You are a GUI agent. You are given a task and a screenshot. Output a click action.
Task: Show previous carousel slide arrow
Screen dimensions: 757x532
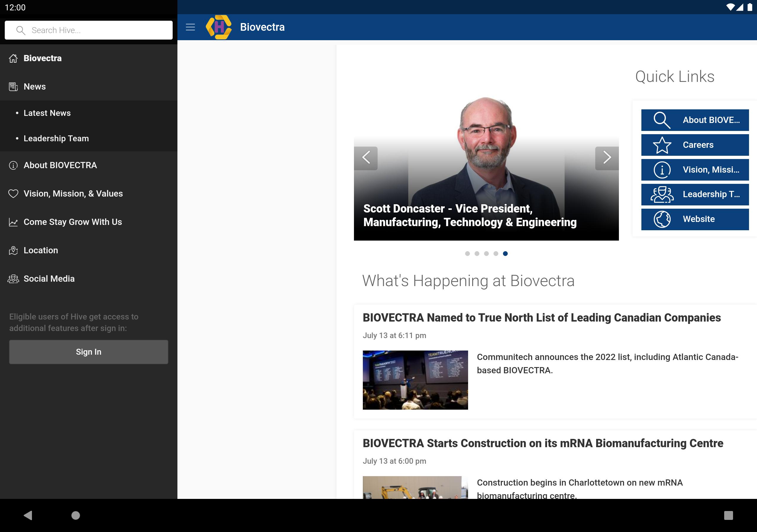coord(366,158)
